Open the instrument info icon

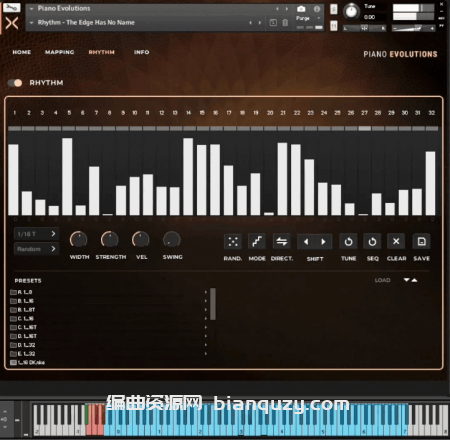(317, 9)
